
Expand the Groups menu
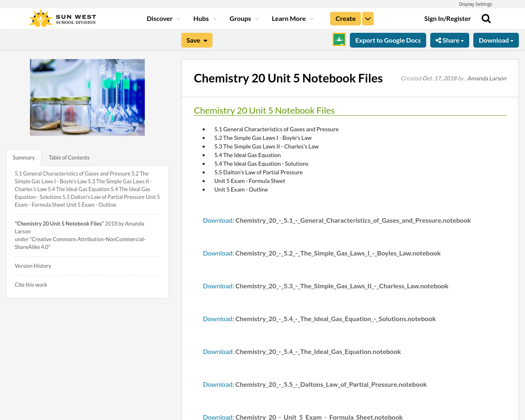[x=240, y=18]
